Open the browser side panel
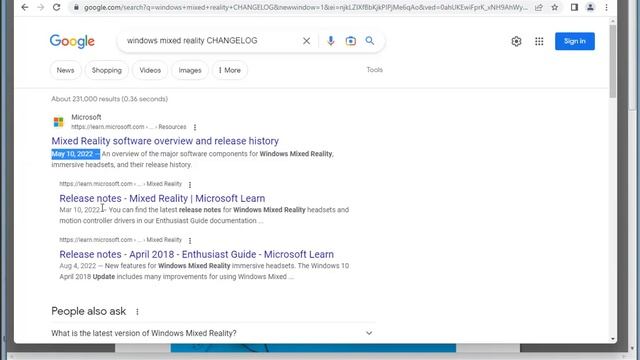The width and height of the screenshot is (640, 360). (x=574, y=7)
